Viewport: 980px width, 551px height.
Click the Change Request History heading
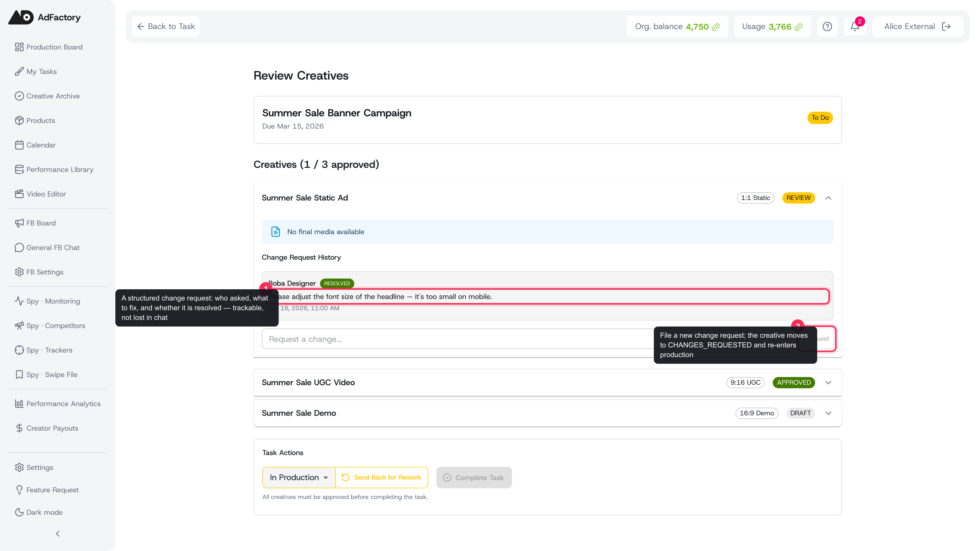[x=301, y=257]
